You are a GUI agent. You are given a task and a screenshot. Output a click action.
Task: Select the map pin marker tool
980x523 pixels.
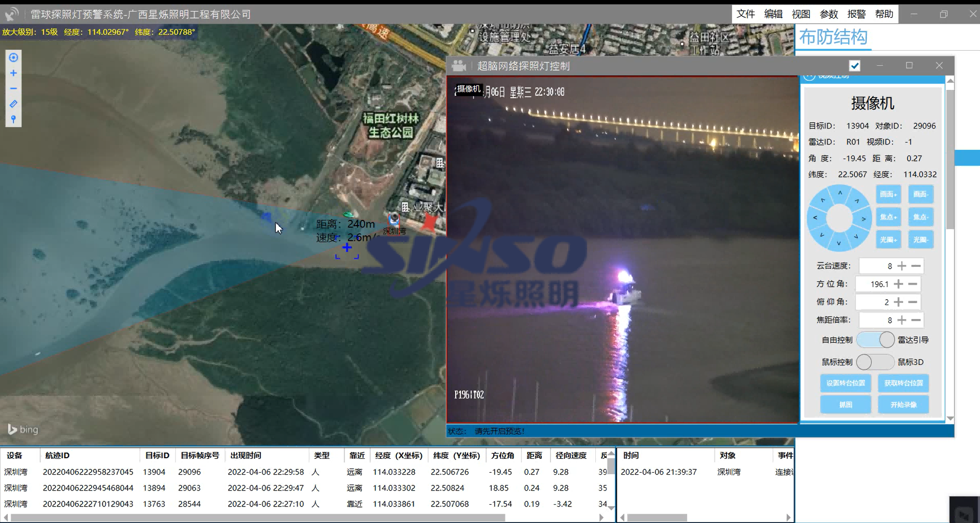pyautogui.click(x=14, y=119)
